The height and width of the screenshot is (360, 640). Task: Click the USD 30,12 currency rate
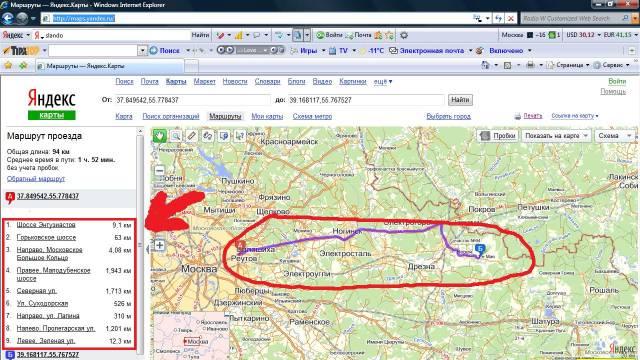[580, 35]
